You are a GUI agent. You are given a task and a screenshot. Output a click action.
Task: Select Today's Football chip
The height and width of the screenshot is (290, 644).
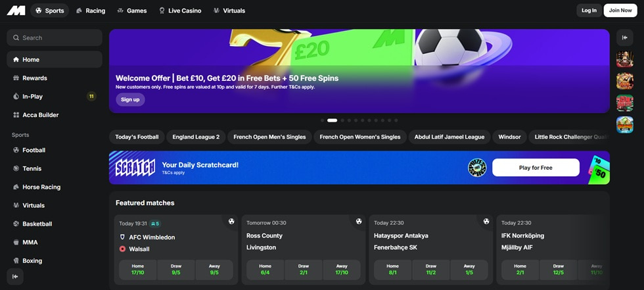tap(137, 137)
